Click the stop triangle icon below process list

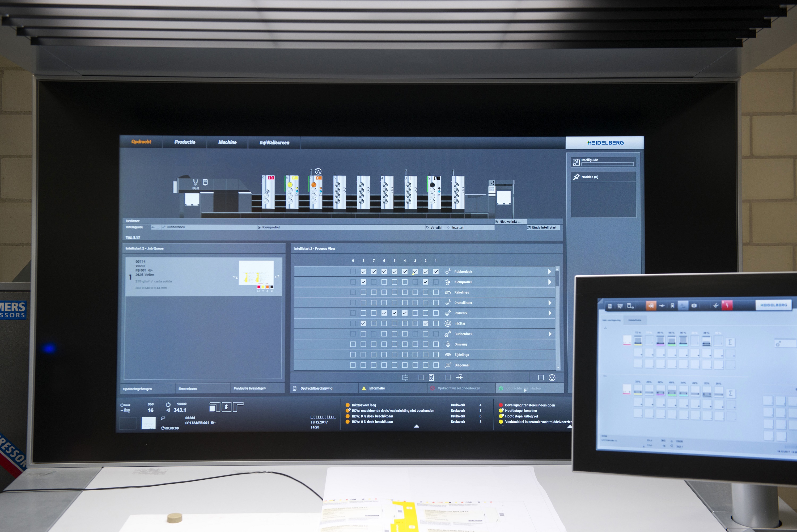[x=552, y=378]
